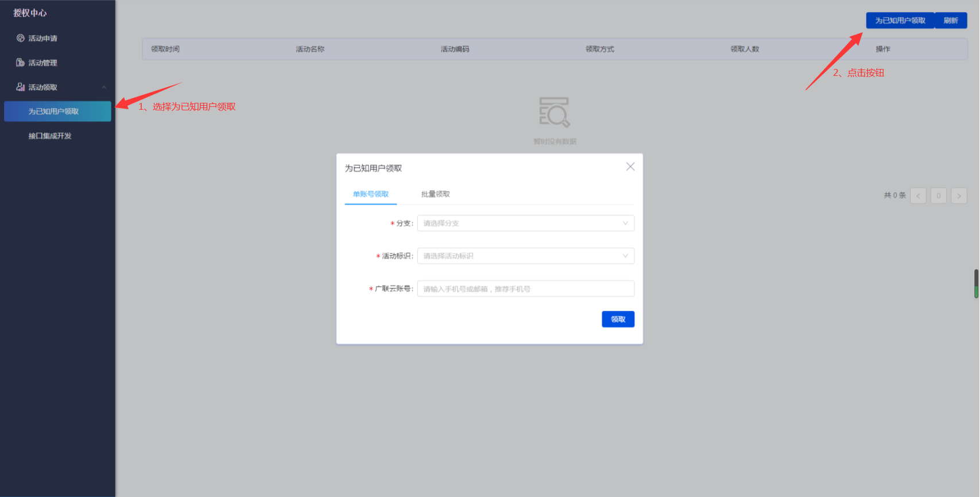The width and height of the screenshot is (980, 497).
Task: Select the 单账号领取 tab
Action: point(370,194)
